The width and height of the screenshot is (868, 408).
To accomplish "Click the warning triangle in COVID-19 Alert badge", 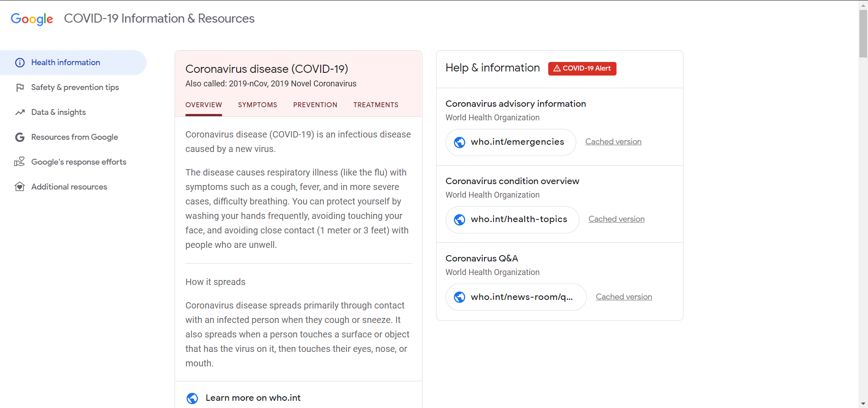I will (x=557, y=68).
